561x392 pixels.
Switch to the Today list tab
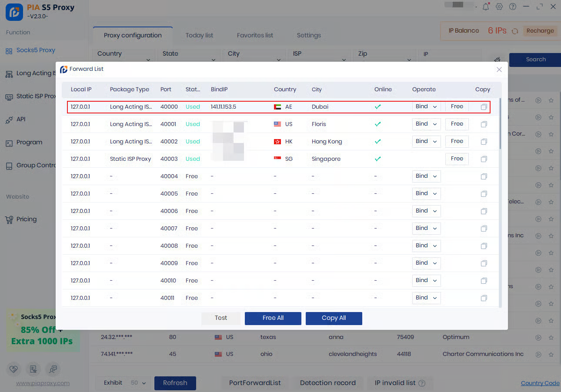click(x=199, y=35)
